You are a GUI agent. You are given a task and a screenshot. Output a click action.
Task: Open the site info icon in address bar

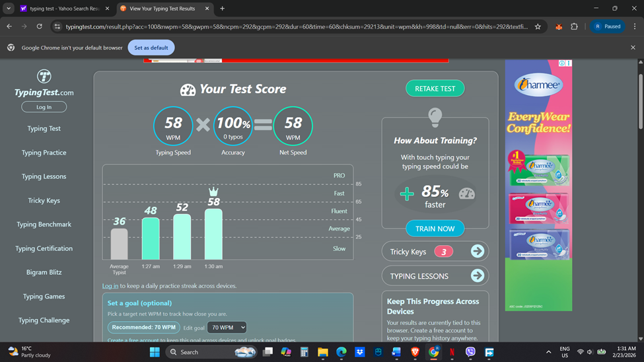(x=57, y=26)
